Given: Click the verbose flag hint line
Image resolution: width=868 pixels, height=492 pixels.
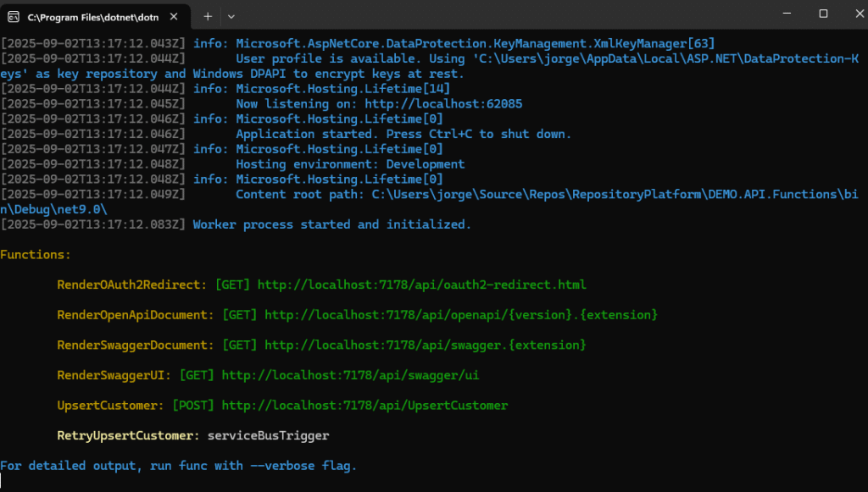Looking at the screenshot, I should click(178, 466).
